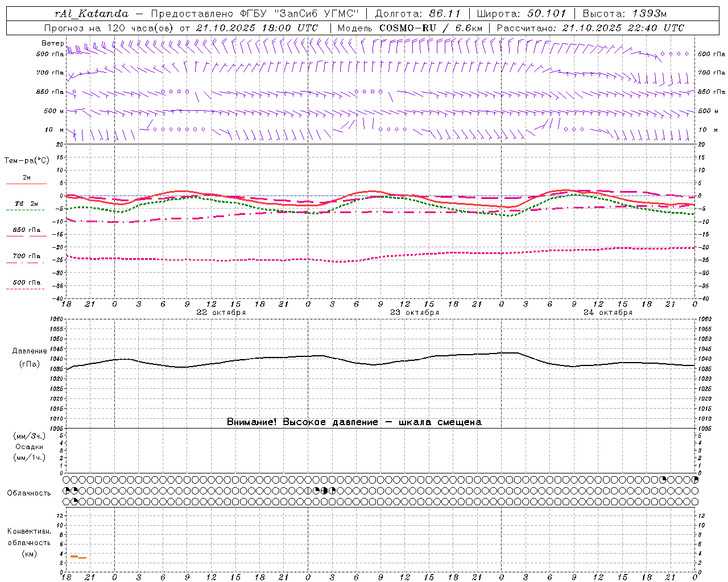Select the Модель COSMO-RU / 6.6км text
The height and width of the screenshot is (582, 728).
pos(410,28)
